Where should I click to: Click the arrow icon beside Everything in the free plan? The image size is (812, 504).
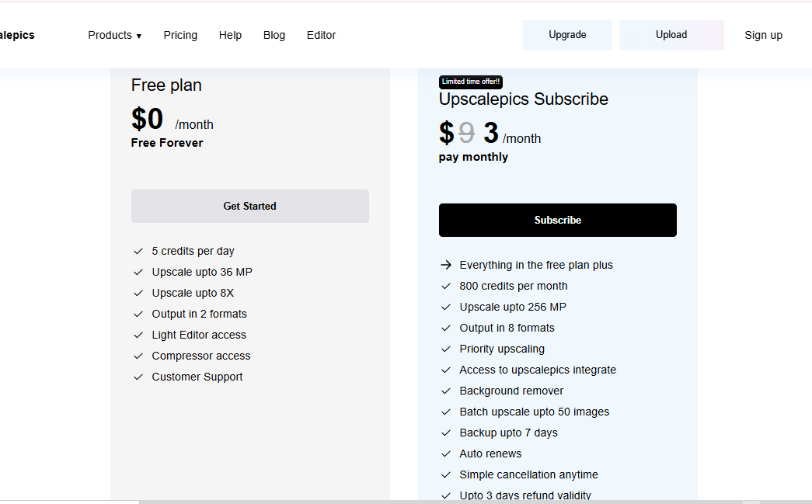[446, 265]
